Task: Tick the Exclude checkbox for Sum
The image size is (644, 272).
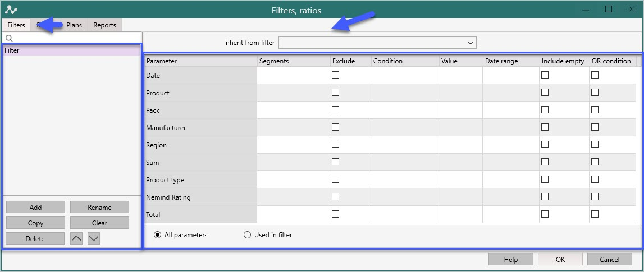Action: coord(336,162)
